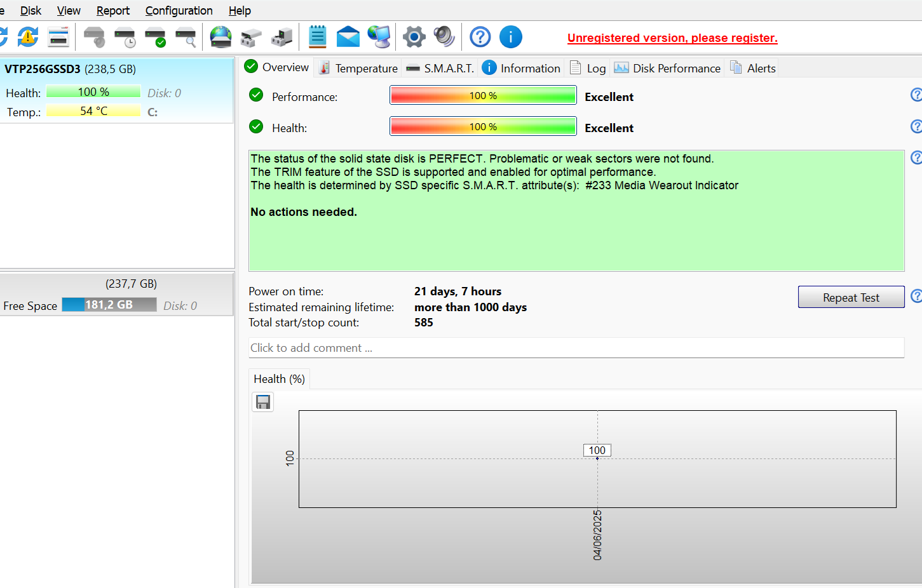This screenshot has width=922, height=588.
Task: Open the gear configuration icon
Action: click(x=414, y=37)
